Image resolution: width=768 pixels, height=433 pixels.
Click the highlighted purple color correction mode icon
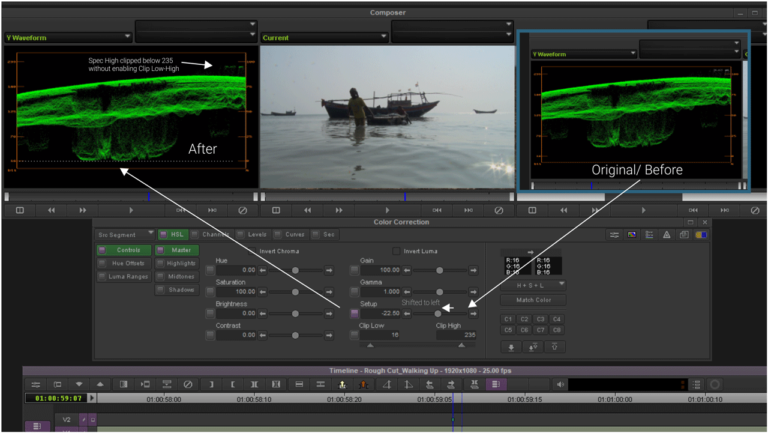coord(496,385)
